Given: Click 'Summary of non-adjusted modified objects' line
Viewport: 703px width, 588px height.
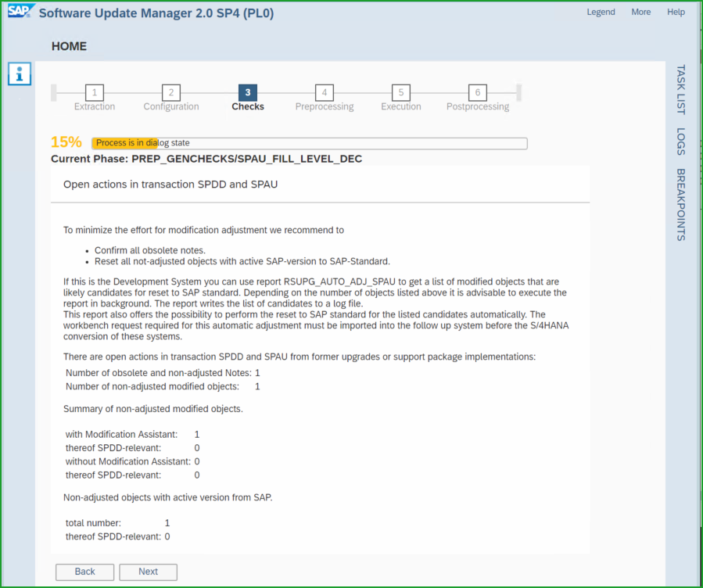Looking at the screenshot, I should click(153, 409).
